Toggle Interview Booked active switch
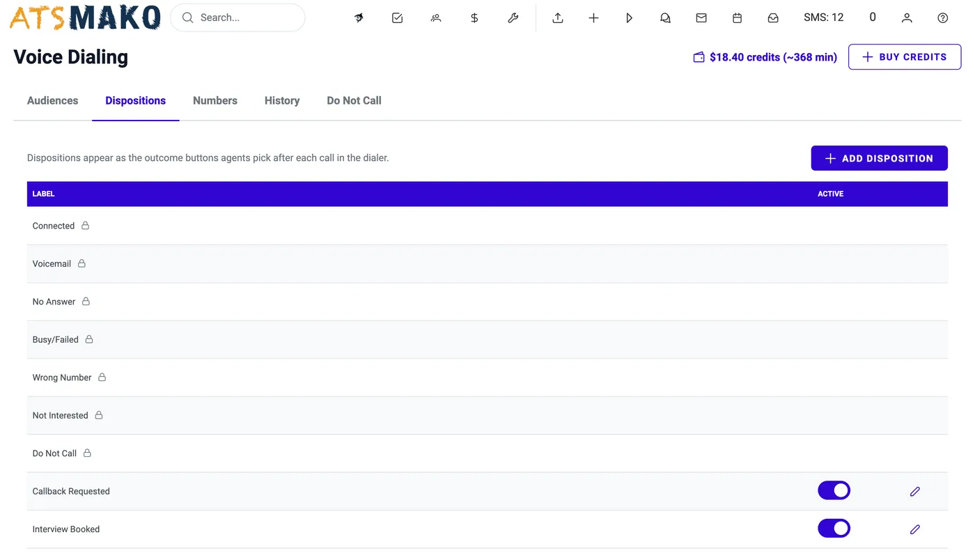This screenshot has width=975, height=560. 834,529
